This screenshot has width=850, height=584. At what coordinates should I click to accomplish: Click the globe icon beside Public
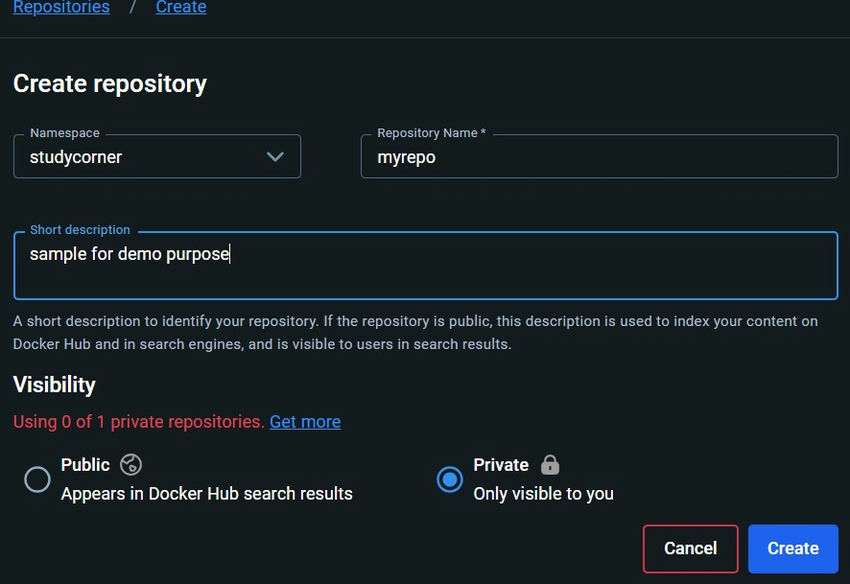(x=131, y=465)
